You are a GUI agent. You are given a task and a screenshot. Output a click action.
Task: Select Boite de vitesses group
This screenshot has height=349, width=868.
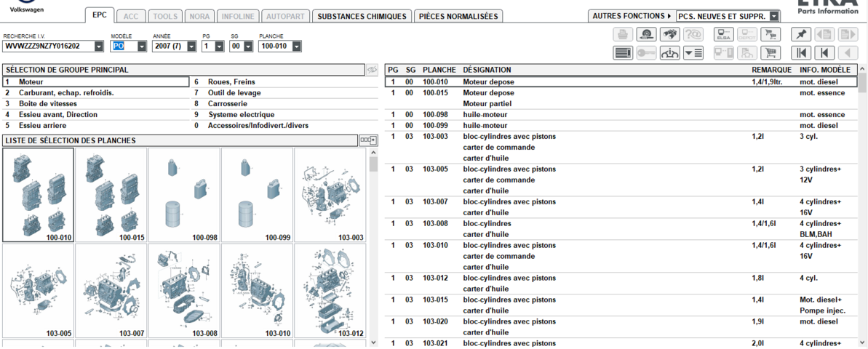pos(96,103)
